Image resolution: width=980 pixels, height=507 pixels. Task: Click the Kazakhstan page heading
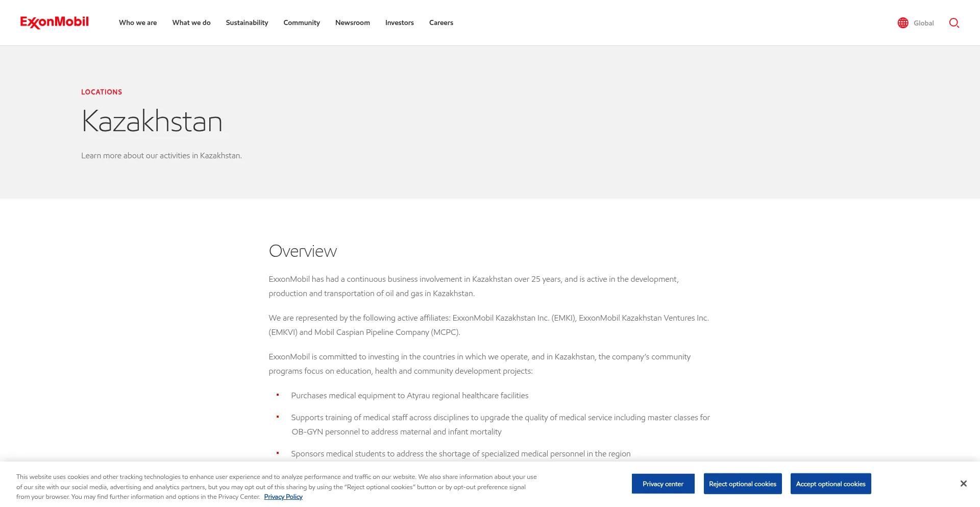[x=152, y=122]
